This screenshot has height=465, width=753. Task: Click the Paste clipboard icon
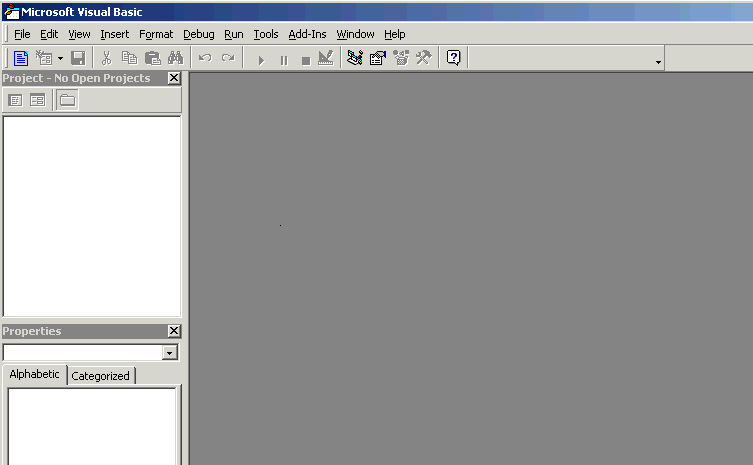pos(153,58)
